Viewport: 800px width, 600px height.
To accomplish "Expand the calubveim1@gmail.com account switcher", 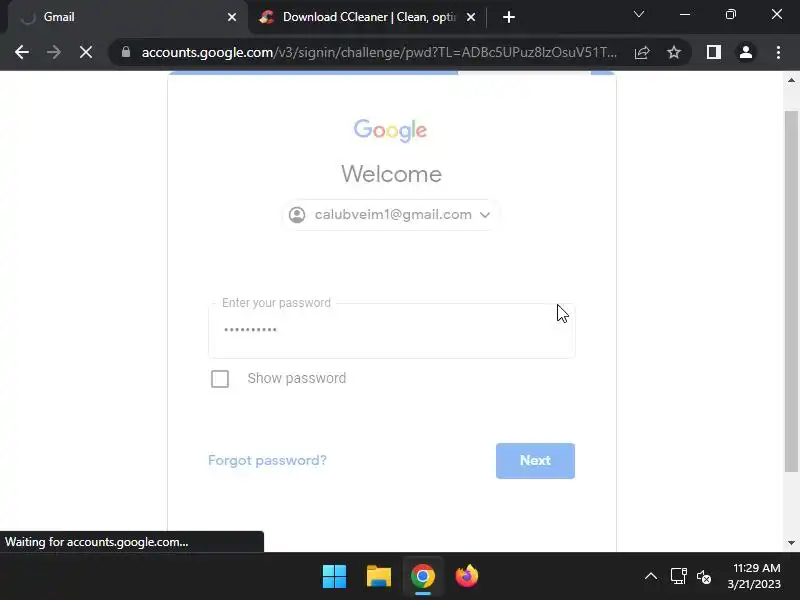I will pyautogui.click(x=391, y=215).
